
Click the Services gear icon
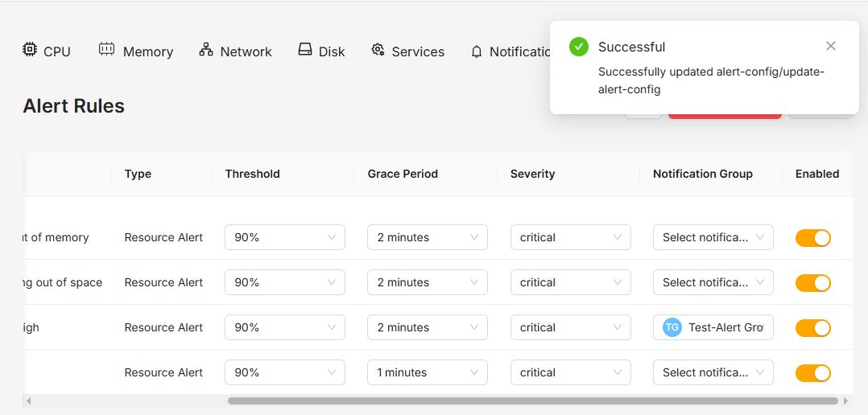tap(378, 50)
